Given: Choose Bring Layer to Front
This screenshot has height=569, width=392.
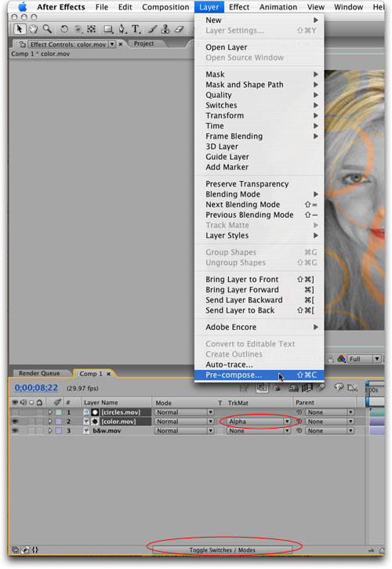Looking at the screenshot, I should point(260,280).
